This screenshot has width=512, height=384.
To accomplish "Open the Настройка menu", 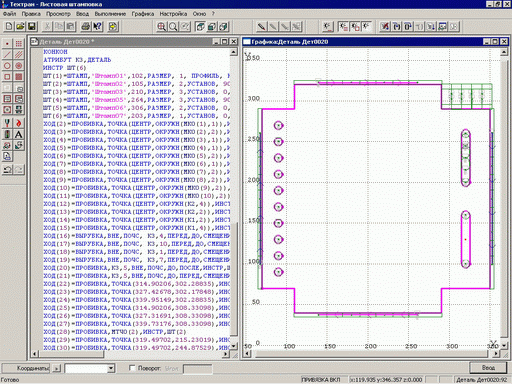I will [173, 14].
